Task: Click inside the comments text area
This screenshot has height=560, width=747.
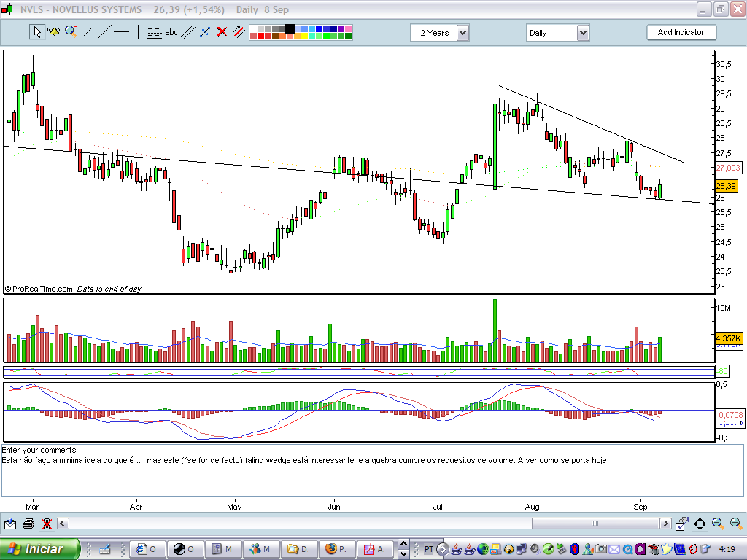Action: pyautogui.click(x=372, y=470)
